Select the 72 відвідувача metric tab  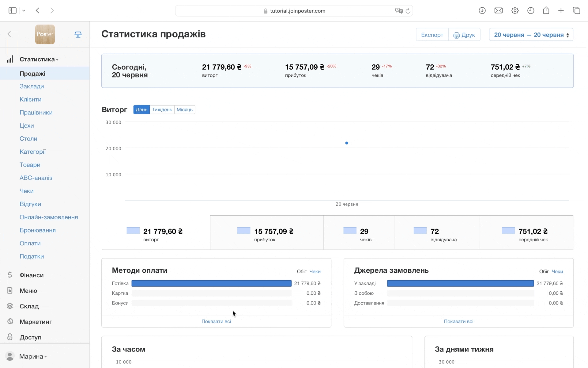436,233
